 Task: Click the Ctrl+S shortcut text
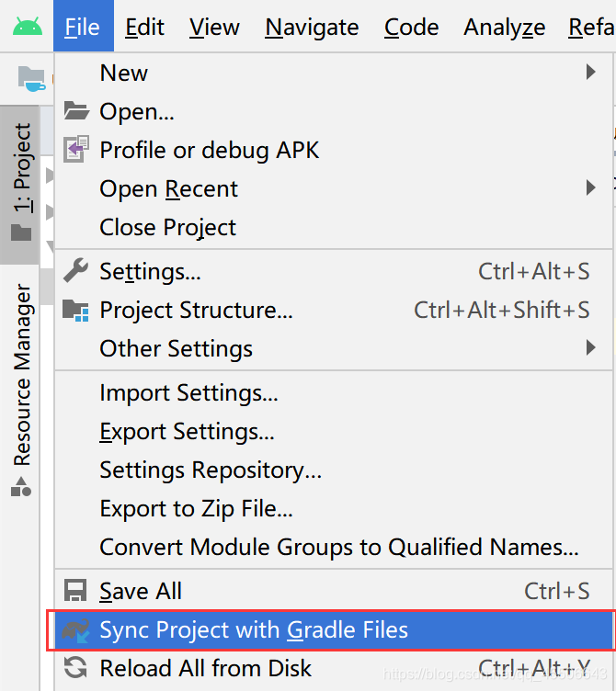coord(556,591)
